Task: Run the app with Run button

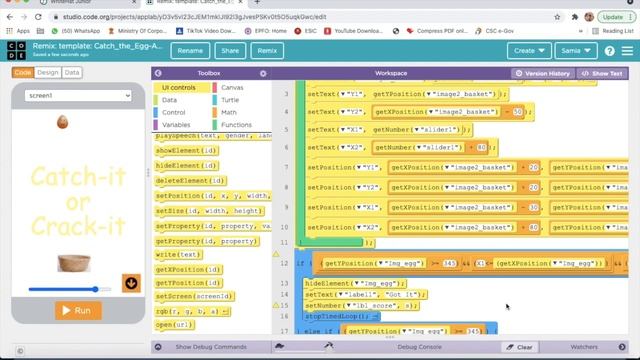Action: click(78, 311)
